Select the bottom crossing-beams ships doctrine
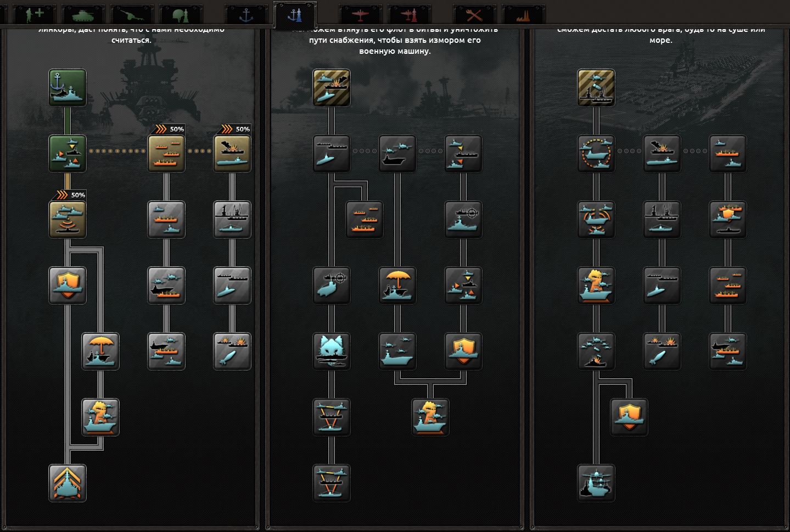 pyautogui.click(x=332, y=483)
